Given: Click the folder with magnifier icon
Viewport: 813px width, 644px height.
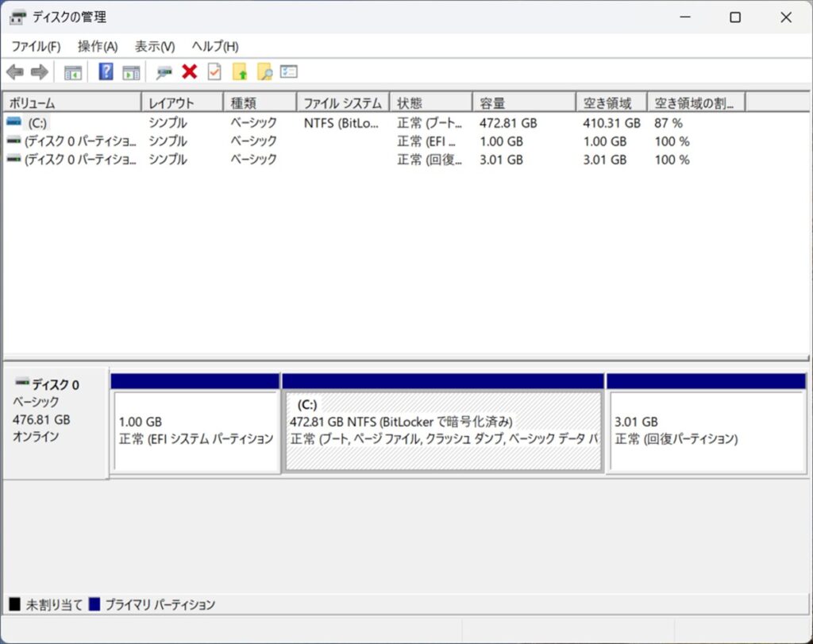Looking at the screenshot, I should 264,72.
